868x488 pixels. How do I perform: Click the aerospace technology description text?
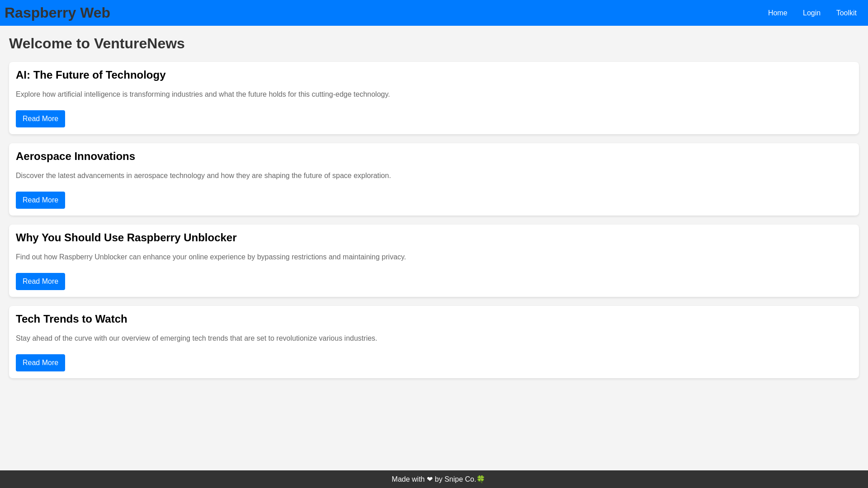203,176
